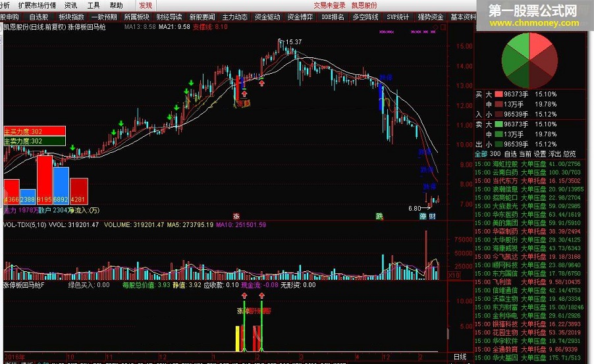Click the 日线 period label
The height and width of the screenshot is (364, 594).
pyautogui.click(x=460, y=357)
